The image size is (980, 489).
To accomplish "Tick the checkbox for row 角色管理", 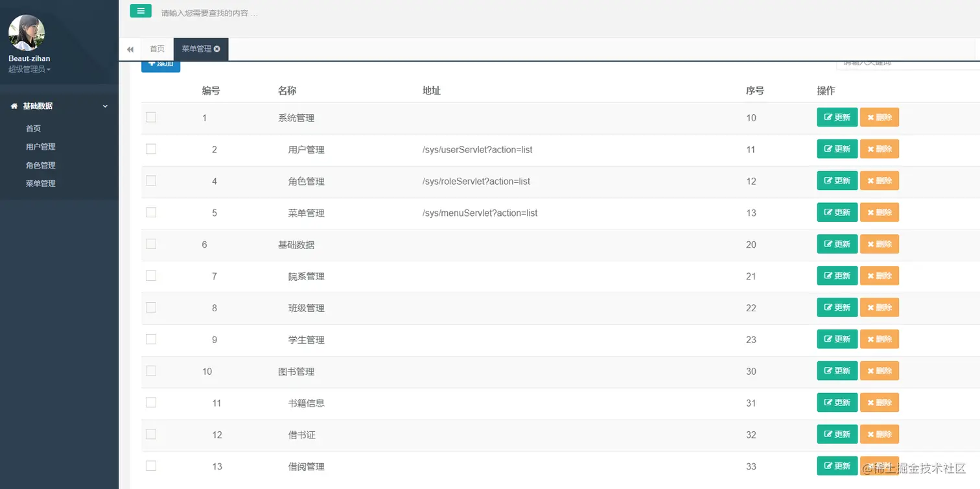I will (151, 181).
